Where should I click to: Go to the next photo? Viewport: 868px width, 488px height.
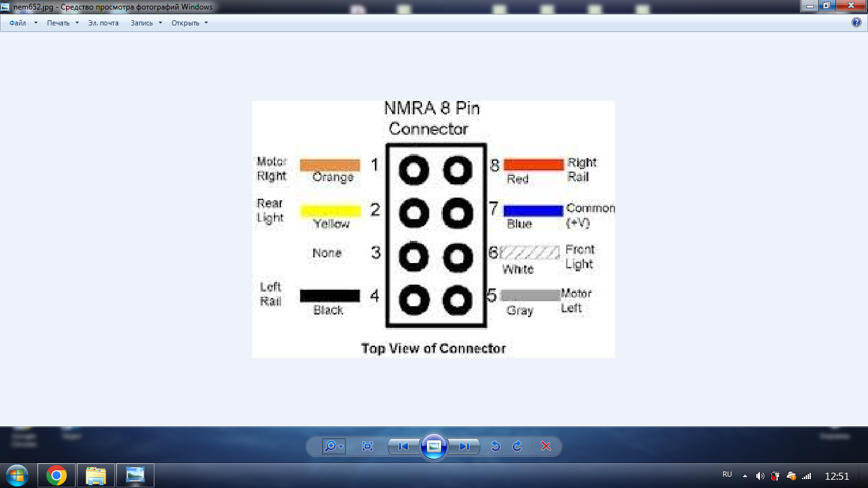[465, 447]
